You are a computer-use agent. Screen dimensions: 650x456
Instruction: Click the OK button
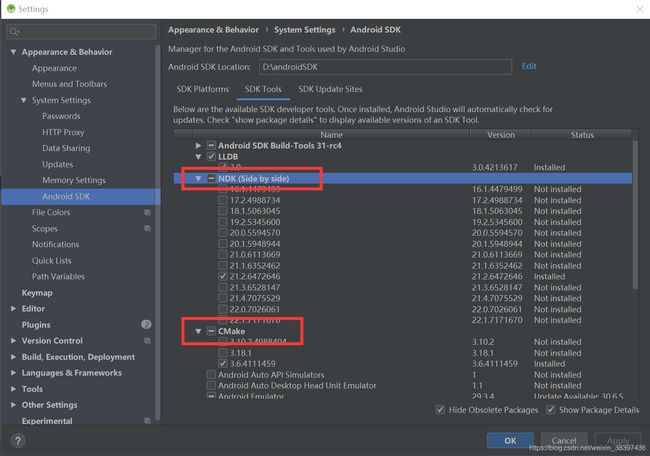510,441
